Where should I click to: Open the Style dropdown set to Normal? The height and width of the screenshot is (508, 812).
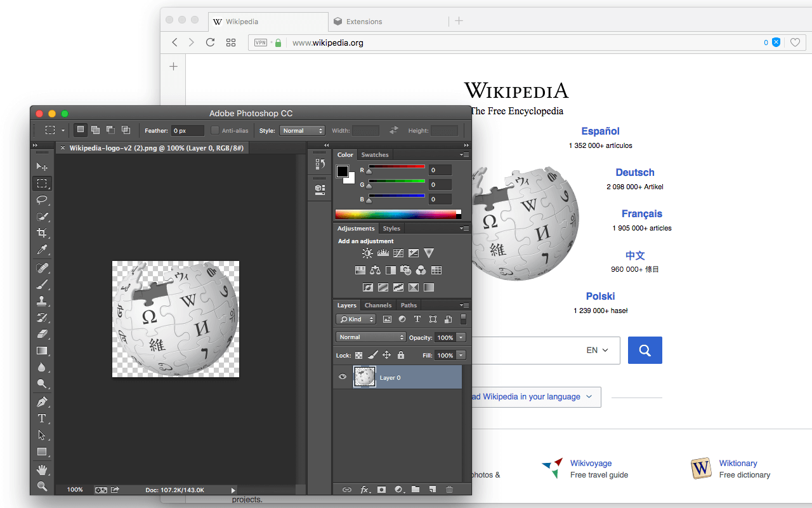click(x=302, y=131)
